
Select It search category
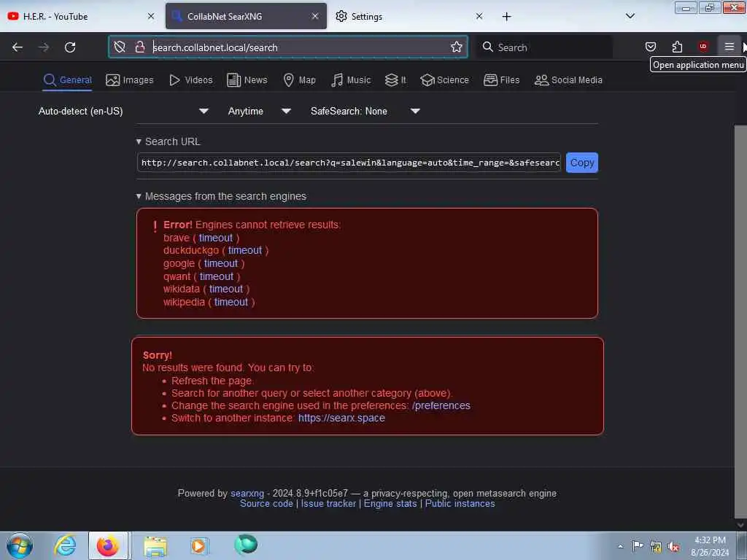pos(395,80)
